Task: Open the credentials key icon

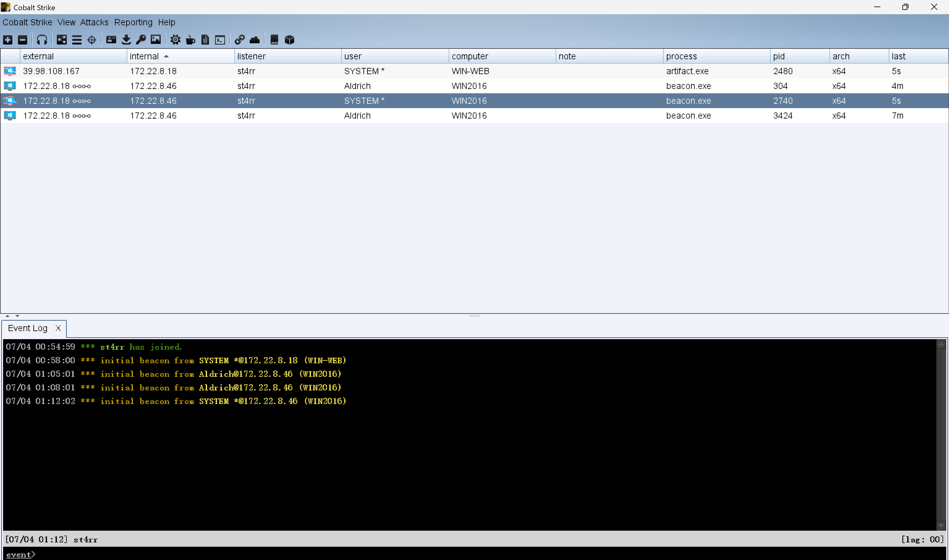Action: [x=141, y=40]
